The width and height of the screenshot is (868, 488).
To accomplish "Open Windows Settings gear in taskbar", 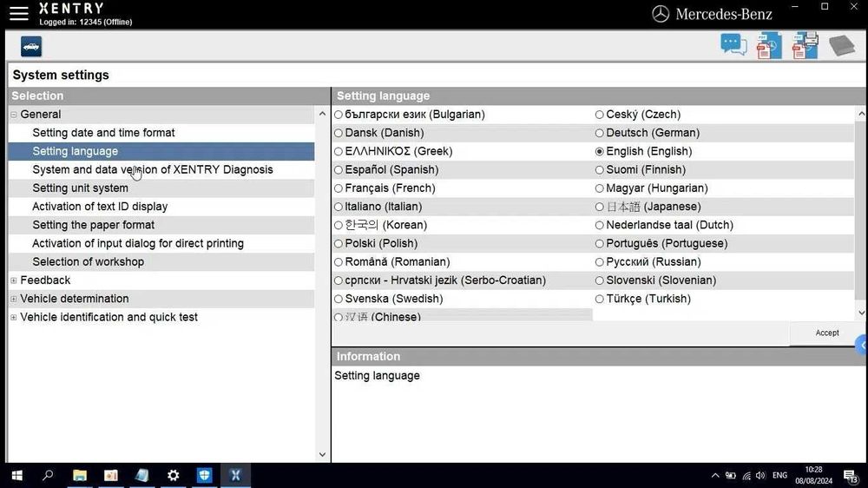I will pos(174,475).
